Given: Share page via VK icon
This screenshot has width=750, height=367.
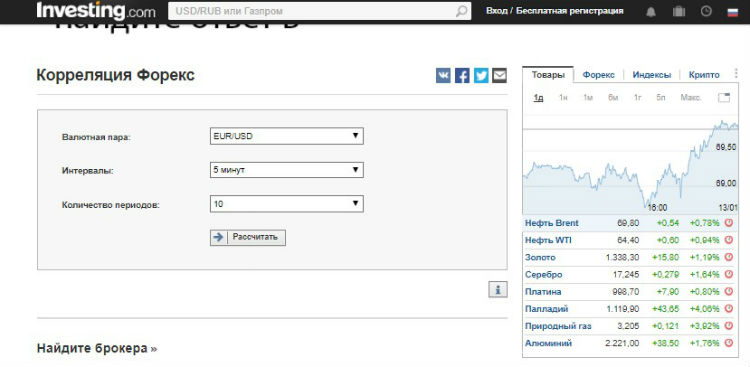Looking at the screenshot, I should [x=443, y=76].
